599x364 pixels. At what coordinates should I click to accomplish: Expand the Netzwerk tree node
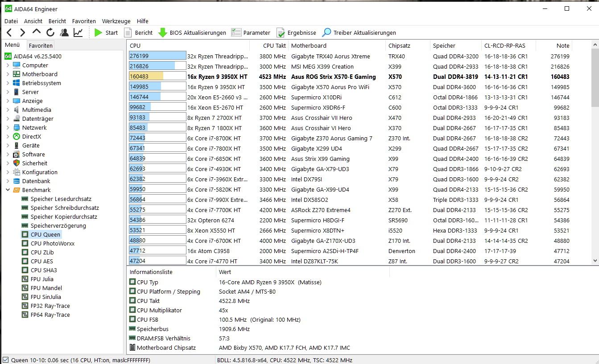point(8,127)
